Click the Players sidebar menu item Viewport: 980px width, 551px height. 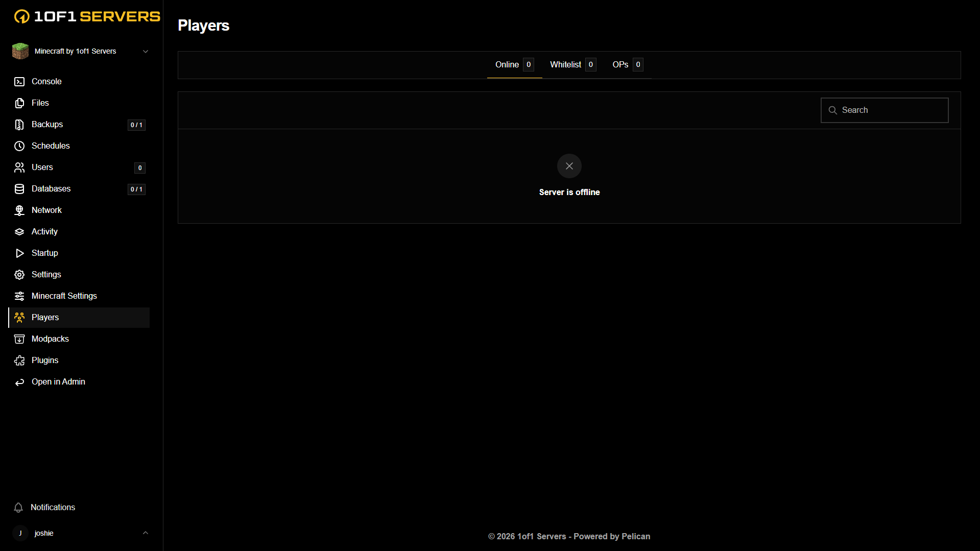(x=79, y=318)
